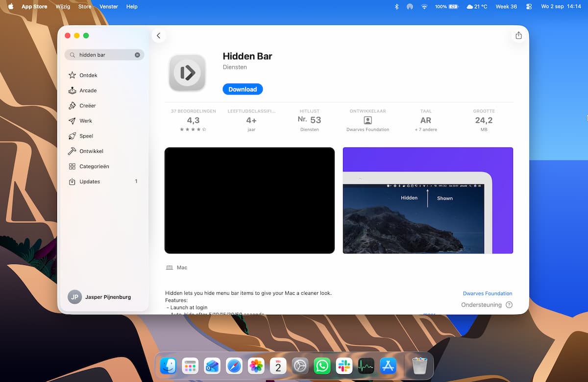Open the Apple menu

tap(11, 7)
